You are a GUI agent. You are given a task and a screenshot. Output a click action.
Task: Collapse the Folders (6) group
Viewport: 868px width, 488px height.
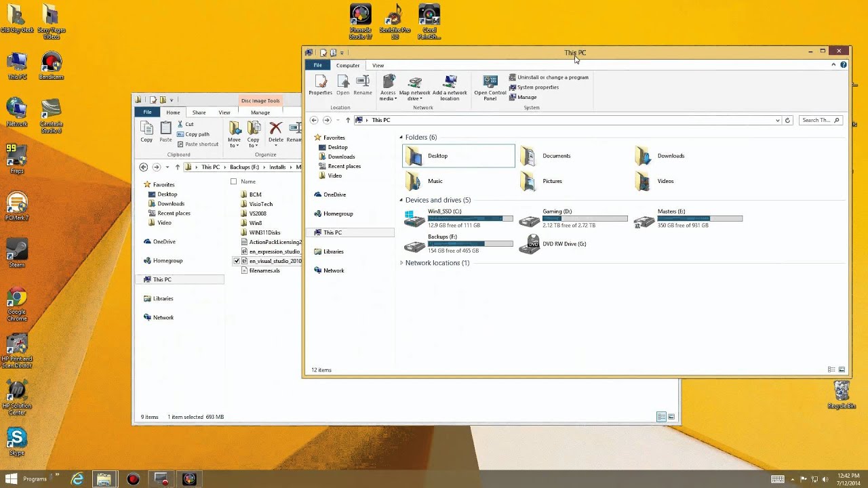click(401, 138)
